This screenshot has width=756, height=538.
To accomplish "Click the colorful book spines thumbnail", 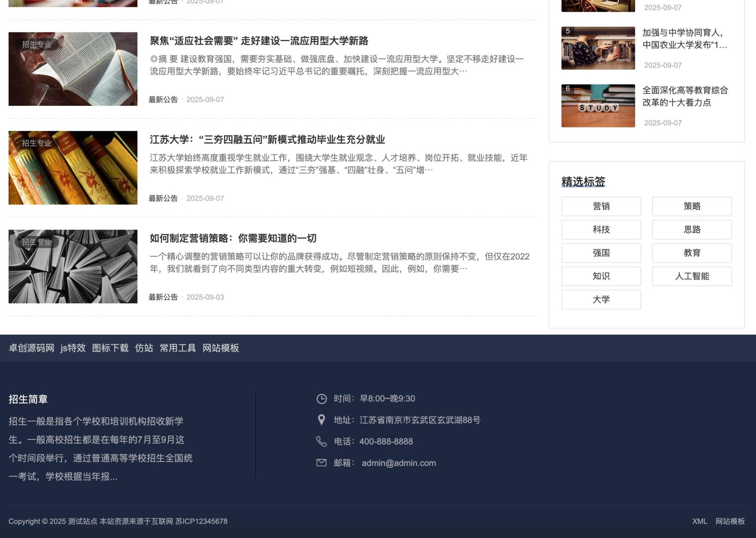I will [73, 168].
